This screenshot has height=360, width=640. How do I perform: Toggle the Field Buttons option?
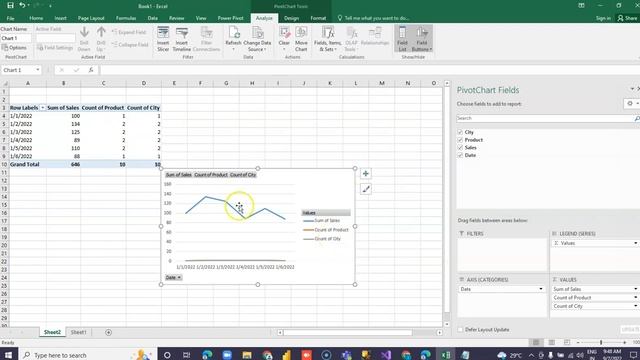[x=422, y=39]
